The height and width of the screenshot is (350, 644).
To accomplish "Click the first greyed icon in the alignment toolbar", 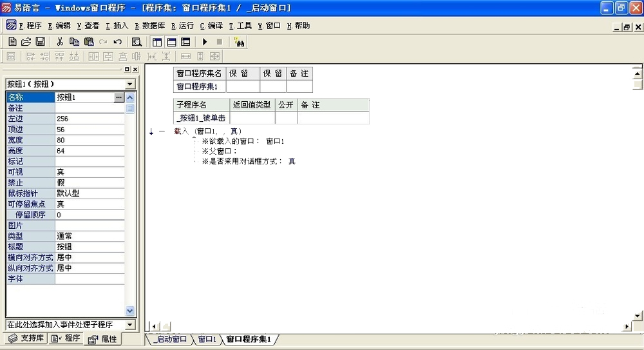I will pos(11,56).
